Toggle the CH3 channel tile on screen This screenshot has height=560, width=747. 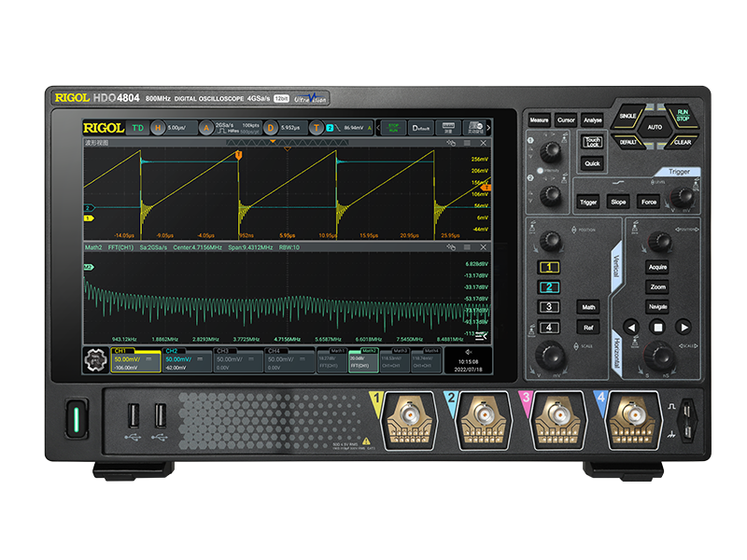coord(237,359)
